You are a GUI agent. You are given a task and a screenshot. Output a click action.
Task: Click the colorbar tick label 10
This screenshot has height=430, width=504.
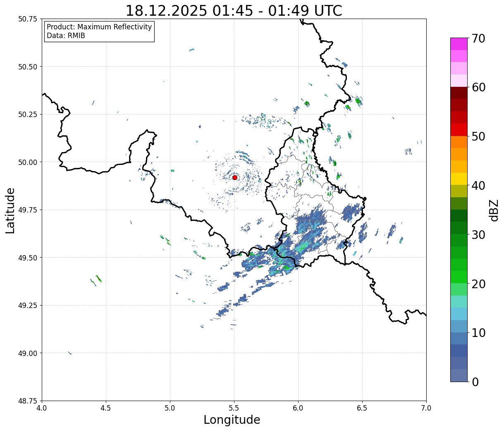click(x=478, y=332)
